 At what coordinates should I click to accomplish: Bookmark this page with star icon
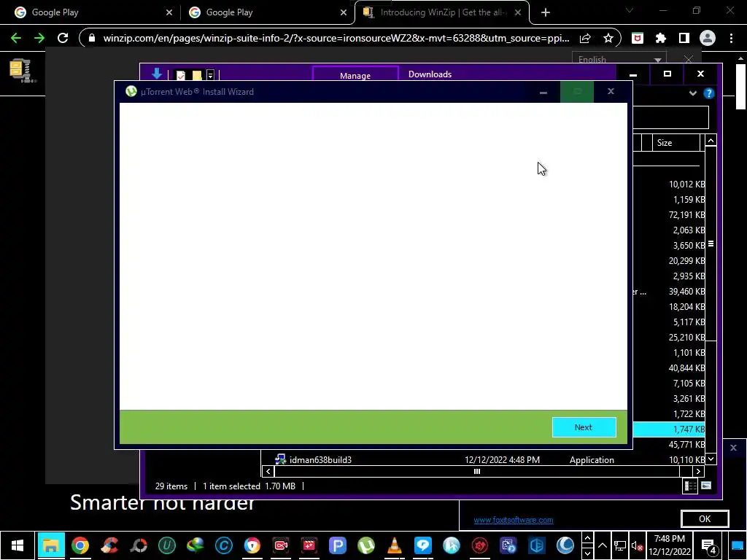click(x=608, y=38)
